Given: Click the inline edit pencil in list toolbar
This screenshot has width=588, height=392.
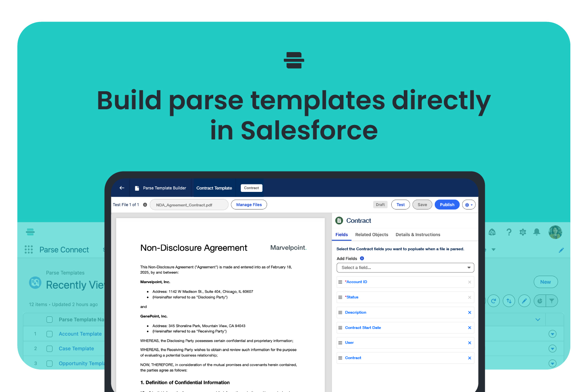Looking at the screenshot, I should (524, 301).
